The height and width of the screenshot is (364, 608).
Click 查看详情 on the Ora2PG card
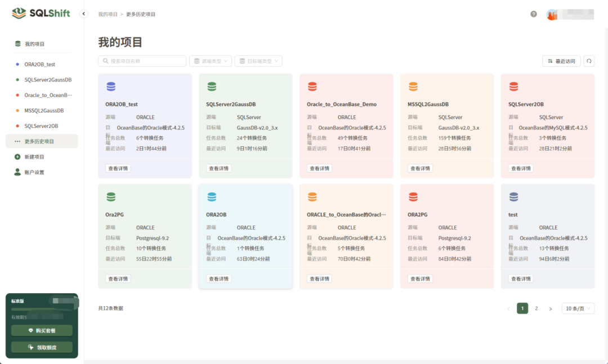tap(118, 278)
